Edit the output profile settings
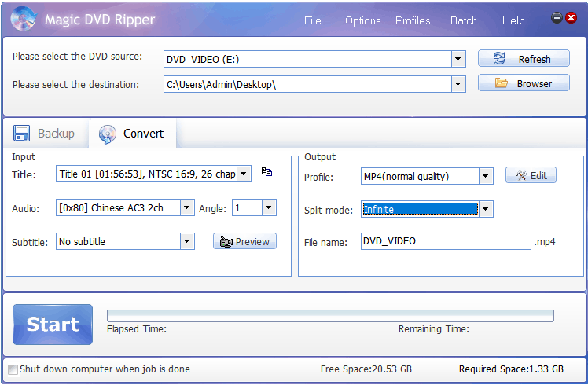Image resolution: width=588 pixels, height=385 pixels. [531, 175]
